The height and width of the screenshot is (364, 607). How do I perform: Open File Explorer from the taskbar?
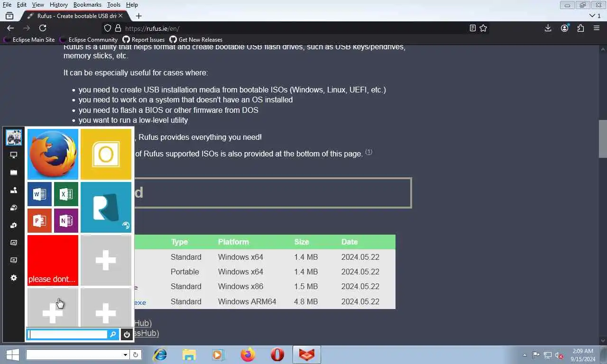189,355
